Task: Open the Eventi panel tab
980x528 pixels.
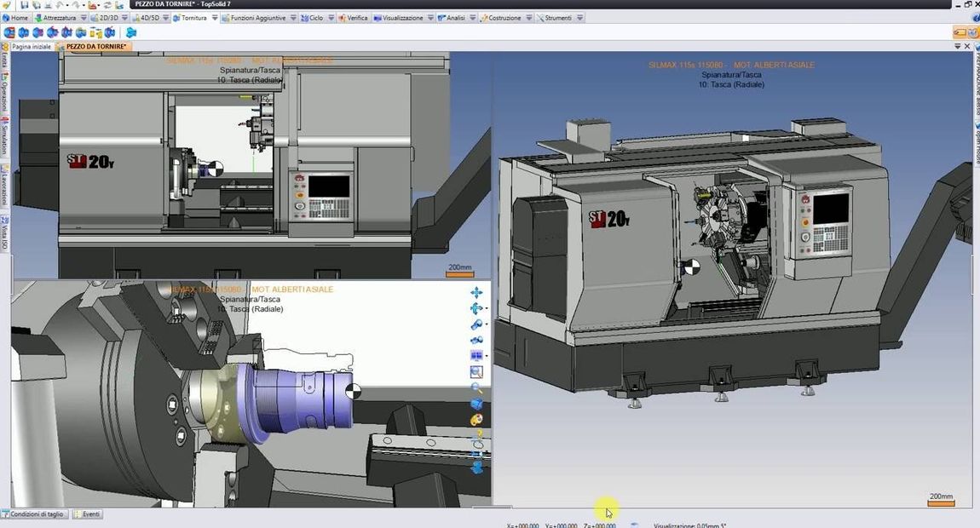Action: pyautogui.click(x=88, y=514)
